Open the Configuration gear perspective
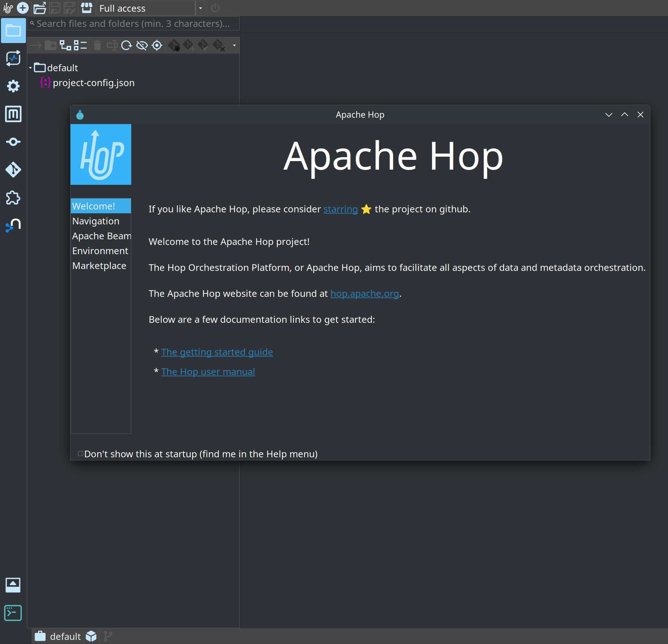This screenshot has height=644, width=668. (x=13, y=86)
